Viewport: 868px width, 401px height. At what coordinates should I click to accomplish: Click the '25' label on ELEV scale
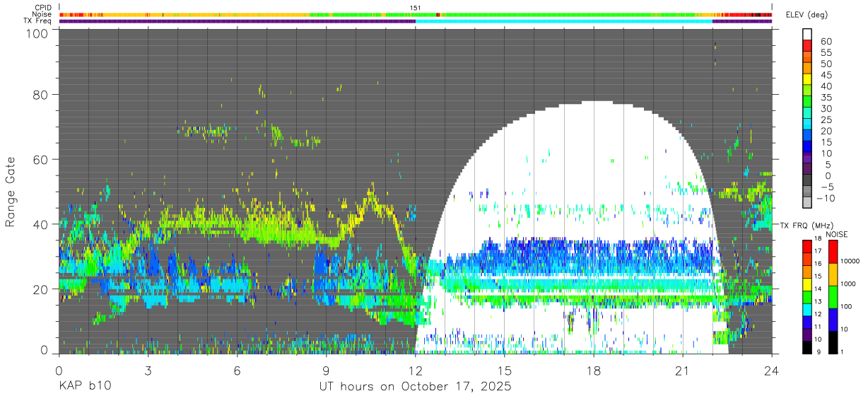826,120
